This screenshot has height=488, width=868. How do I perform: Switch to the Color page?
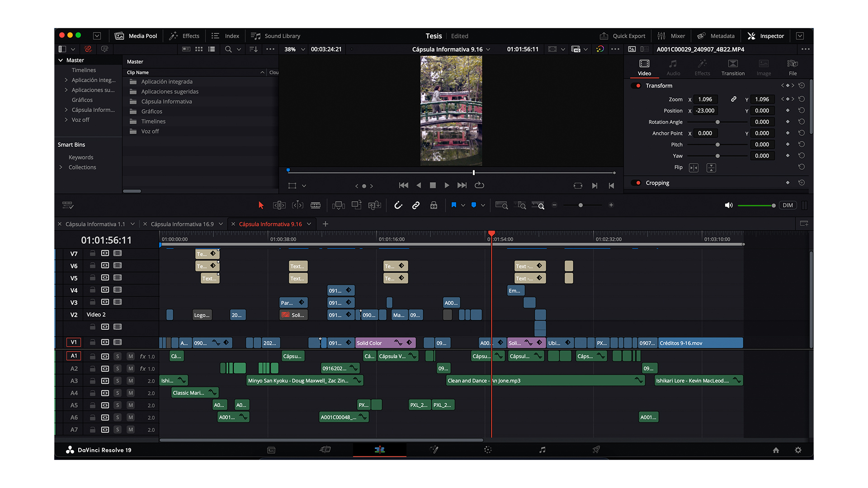[x=488, y=450]
